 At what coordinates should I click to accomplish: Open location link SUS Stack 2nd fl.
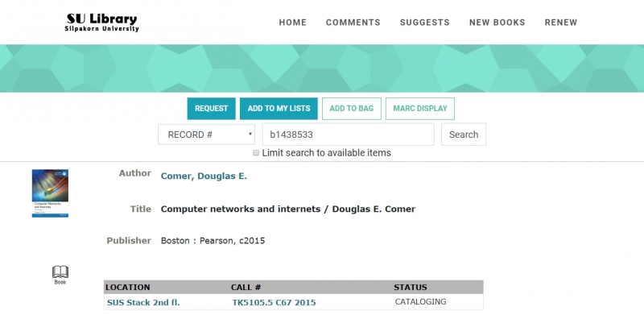point(143,303)
